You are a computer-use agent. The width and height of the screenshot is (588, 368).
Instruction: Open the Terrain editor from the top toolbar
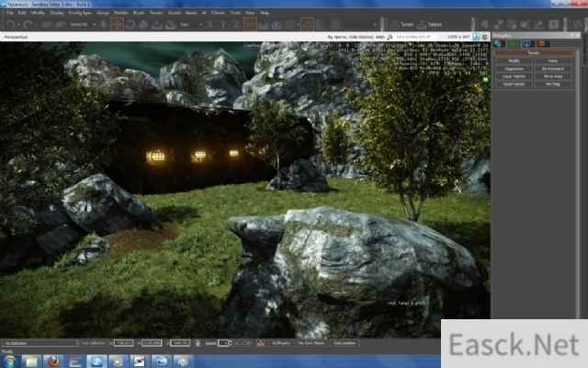click(x=403, y=25)
